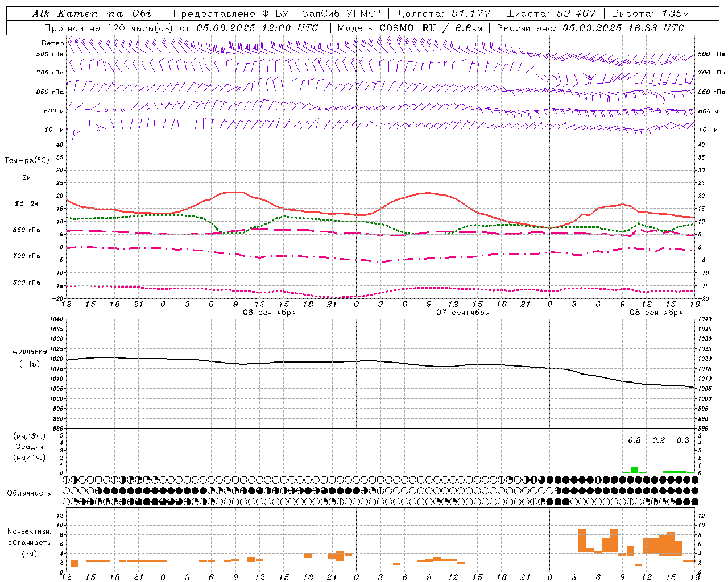
Task: Select the 'Долгота: 81.177' longitude value
Action: (444, 14)
